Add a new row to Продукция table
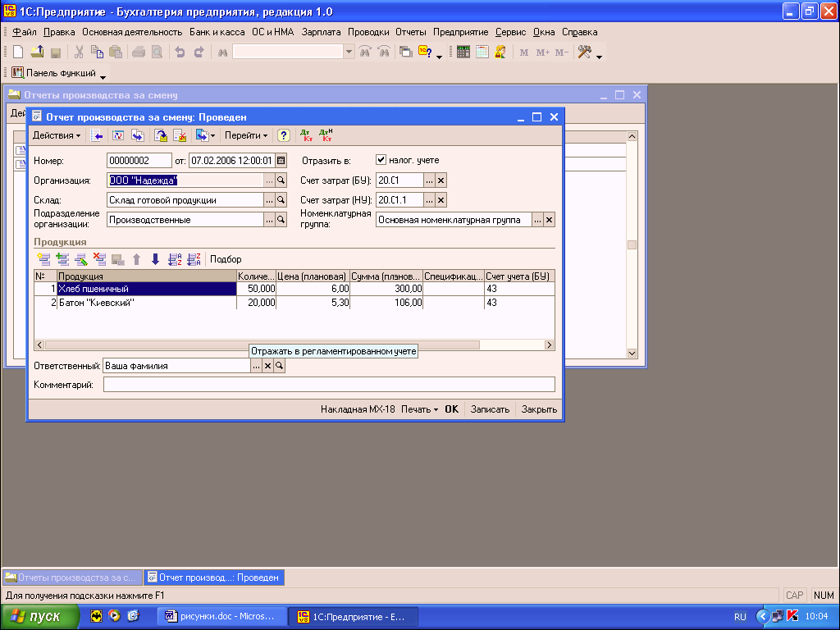The height and width of the screenshot is (630, 840). [x=43, y=259]
